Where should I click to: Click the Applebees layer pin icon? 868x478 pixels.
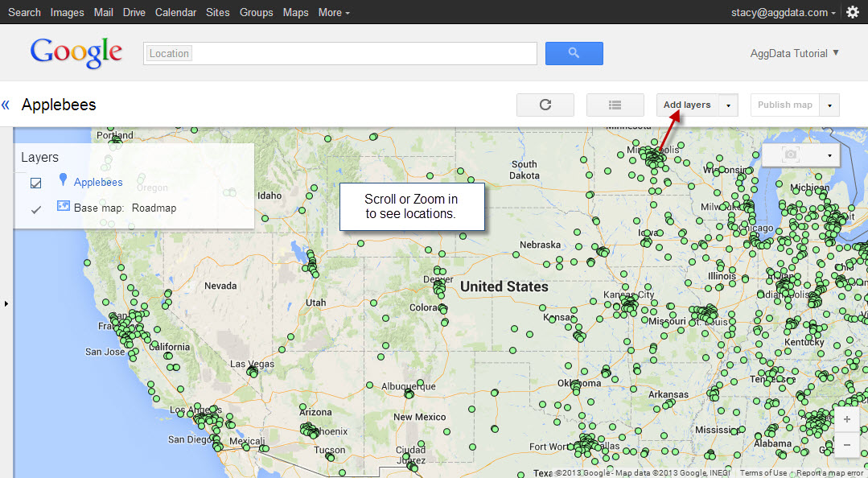(x=63, y=179)
